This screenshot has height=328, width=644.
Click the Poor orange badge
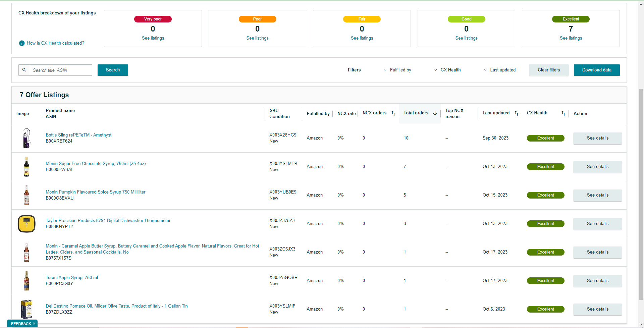click(258, 19)
